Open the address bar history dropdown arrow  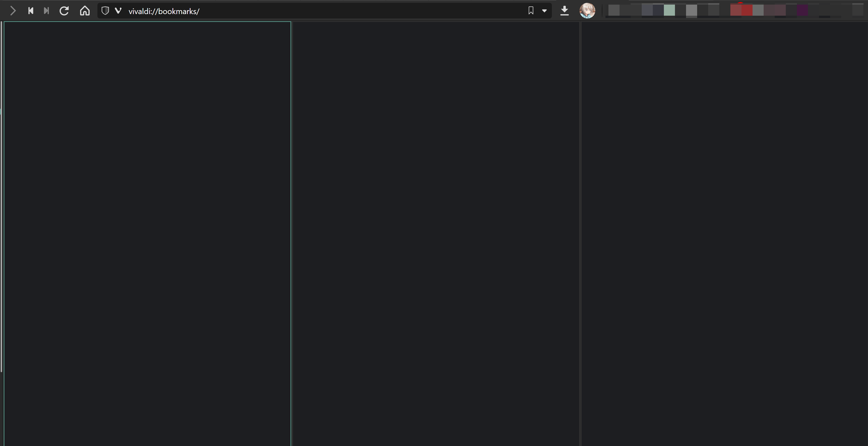(544, 11)
